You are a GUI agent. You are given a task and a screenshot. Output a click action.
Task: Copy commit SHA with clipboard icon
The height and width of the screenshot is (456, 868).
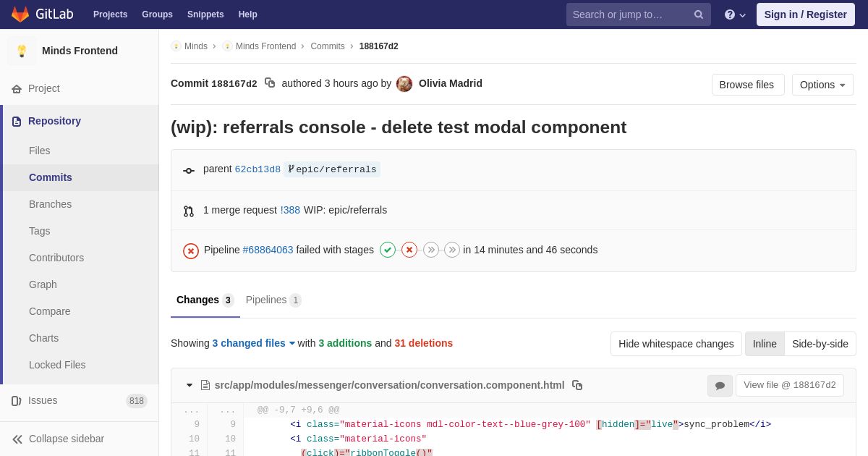pyautogui.click(x=270, y=83)
